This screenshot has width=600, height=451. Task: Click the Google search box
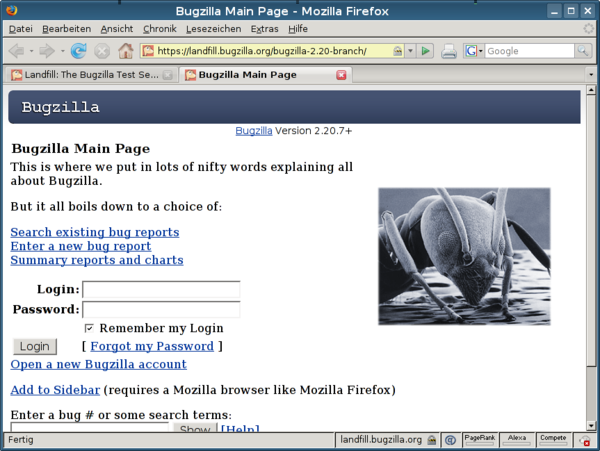pyautogui.click(x=529, y=51)
